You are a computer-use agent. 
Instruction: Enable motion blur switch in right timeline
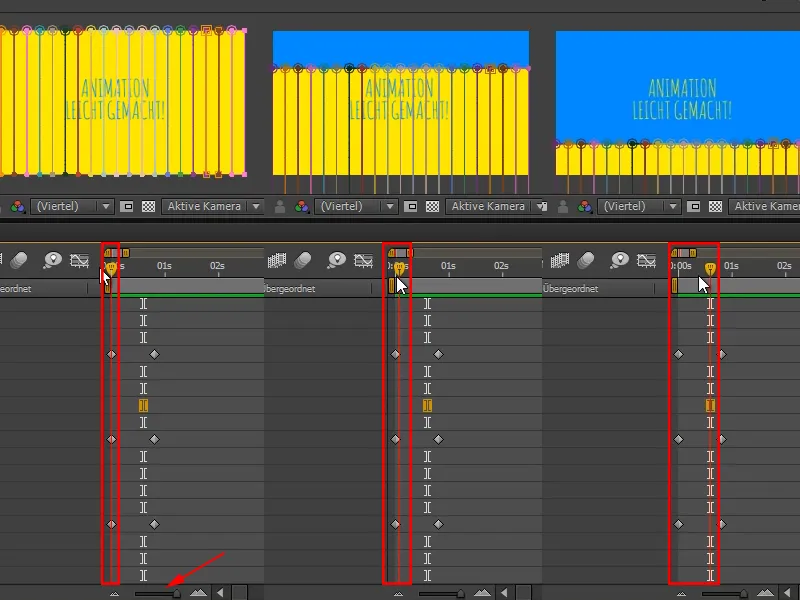(x=586, y=260)
